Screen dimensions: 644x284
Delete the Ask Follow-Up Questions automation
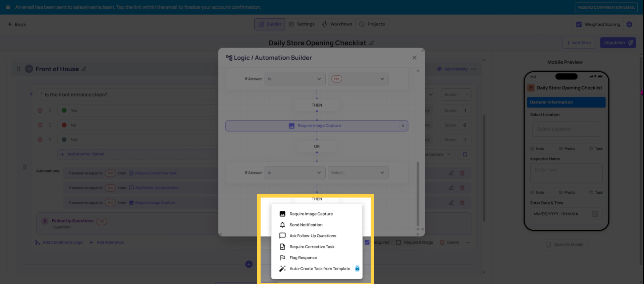[x=462, y=188]
